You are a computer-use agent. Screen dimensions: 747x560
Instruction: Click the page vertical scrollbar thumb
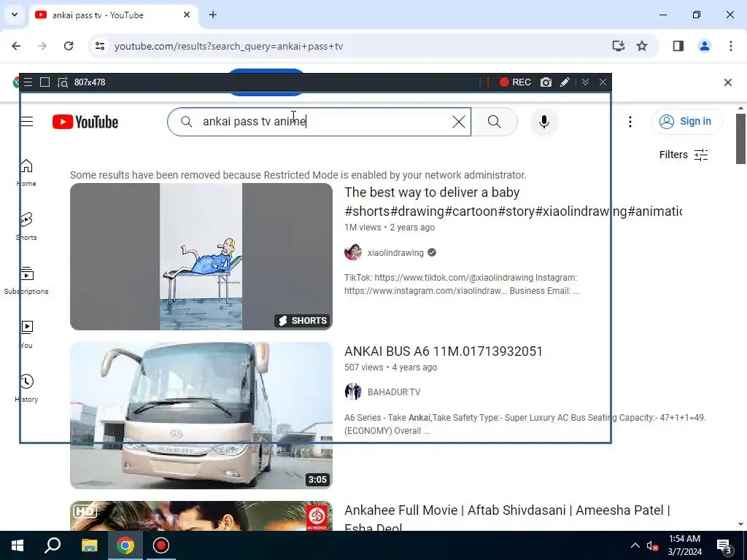740,139
